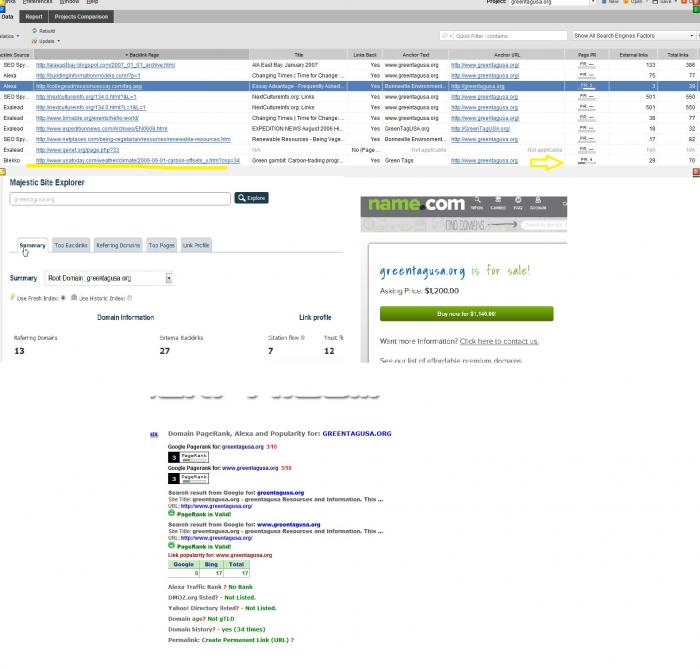Click the name.com logo
Viewport: 700px width, 669px height.
click(416, 204)
